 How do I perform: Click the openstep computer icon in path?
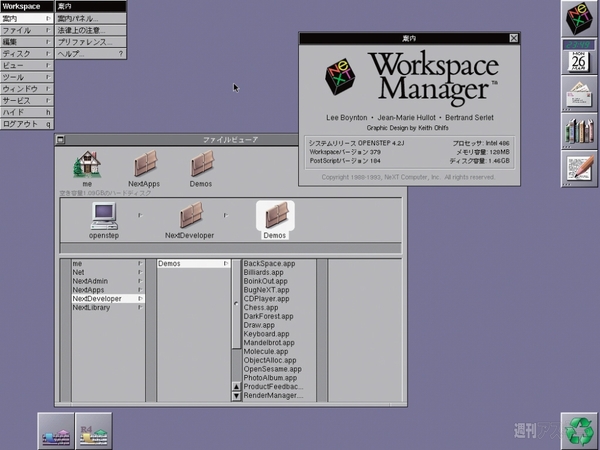(x=104, y=220)
